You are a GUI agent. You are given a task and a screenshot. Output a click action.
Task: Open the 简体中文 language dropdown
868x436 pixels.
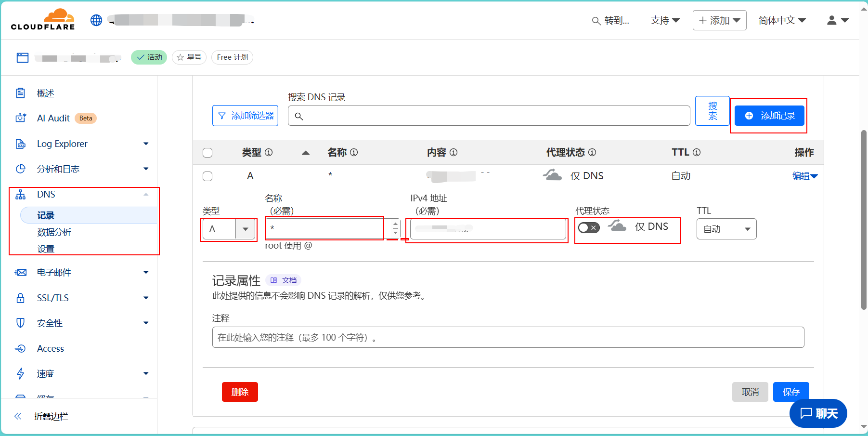[x=782, y=20]
